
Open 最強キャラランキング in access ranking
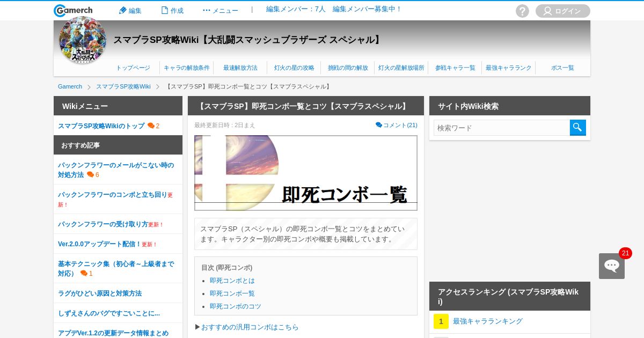[x=488, y=321]
